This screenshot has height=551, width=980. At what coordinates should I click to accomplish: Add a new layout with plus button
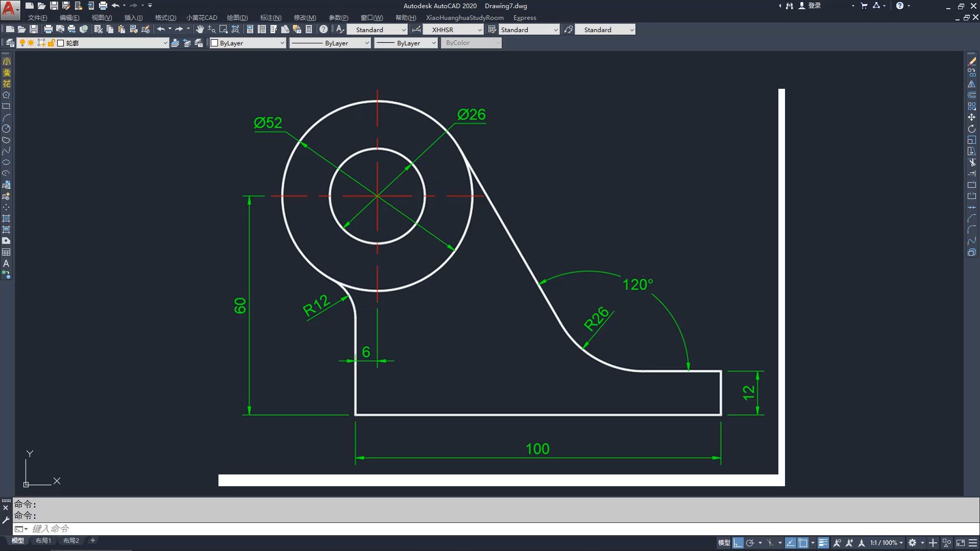[x=93, y=540]
